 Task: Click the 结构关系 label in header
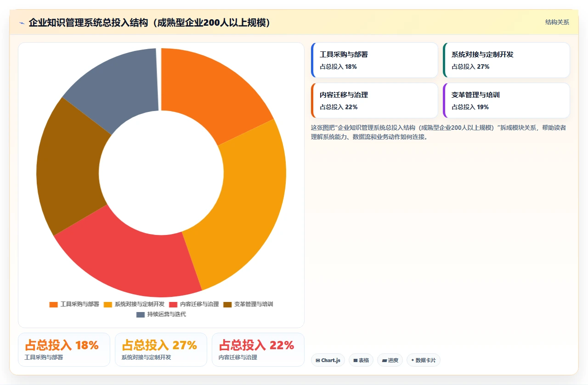point(557,22)
